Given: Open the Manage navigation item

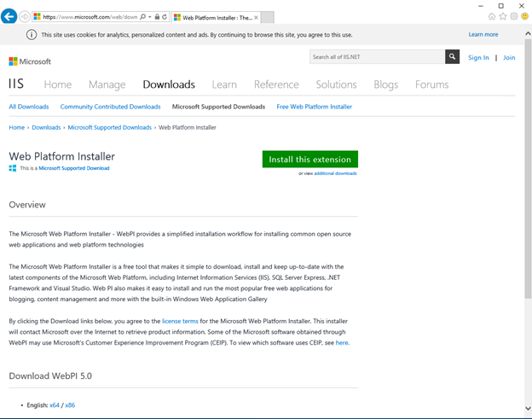Looking at the screenshot, I should 107,84.
